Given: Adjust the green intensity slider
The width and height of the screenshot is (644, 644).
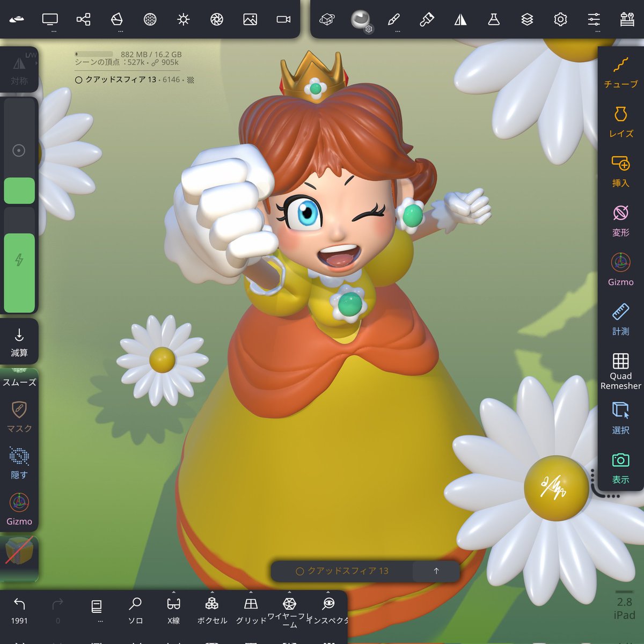Looking at the screenshot, I should pyautogui.click(x=19, y=260).
